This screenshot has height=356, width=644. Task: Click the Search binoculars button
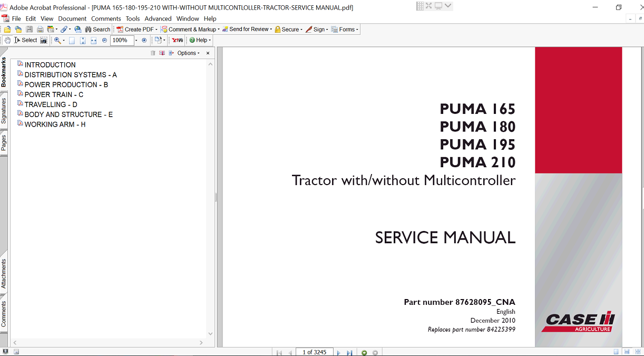[x=96, y=30]
